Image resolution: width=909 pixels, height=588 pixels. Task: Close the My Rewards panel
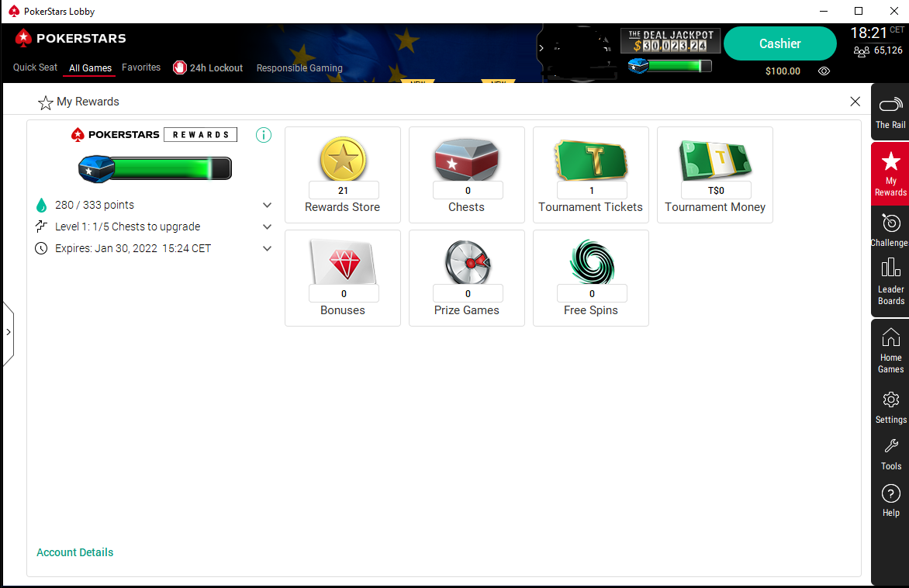(x=855, y=102)
